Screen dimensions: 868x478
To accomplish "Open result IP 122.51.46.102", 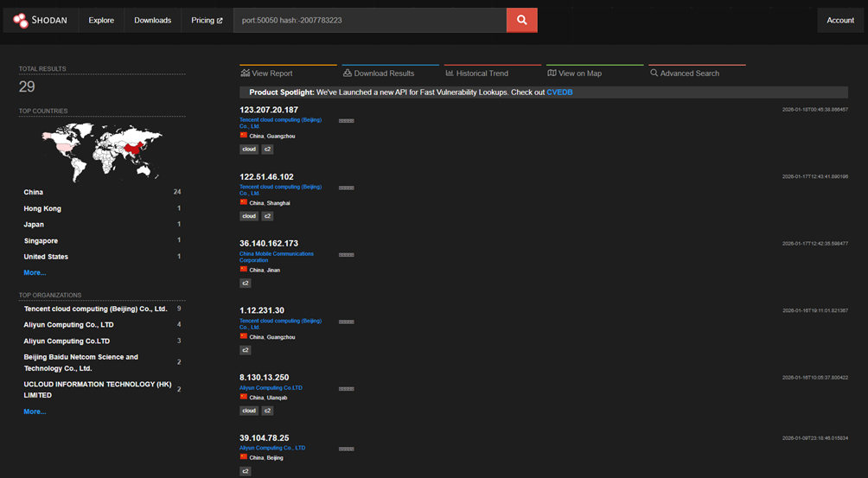I will click(x=268, y=177).
